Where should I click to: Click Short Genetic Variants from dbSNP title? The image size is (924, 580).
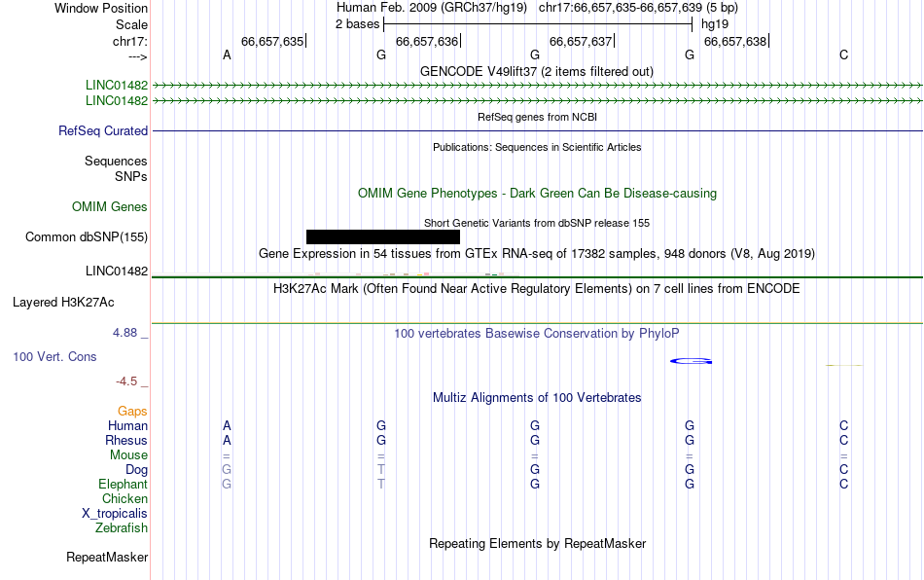[537, 223]
